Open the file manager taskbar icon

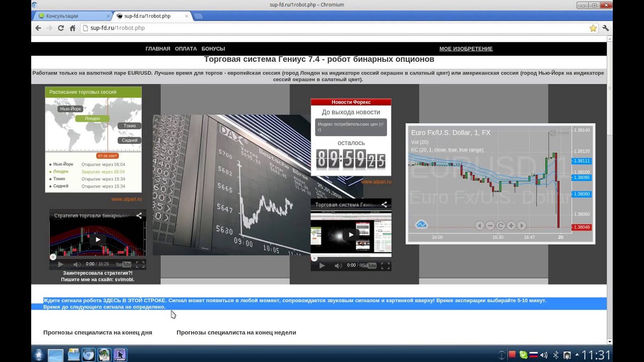[73, 355]
